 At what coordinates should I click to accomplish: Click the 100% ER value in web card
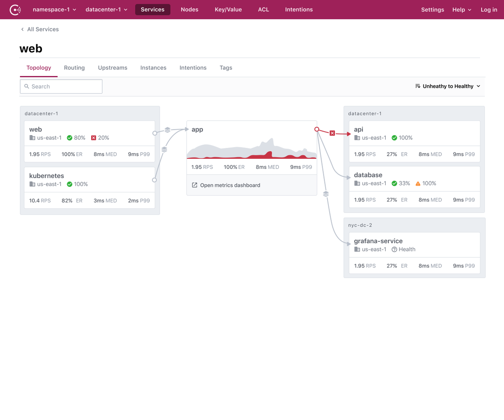[72, 155]
